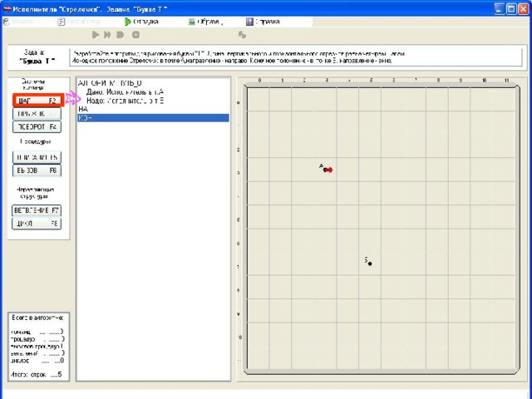Click the task description text box
This screenshot has height=399, width=532.
tap(296, 57)
